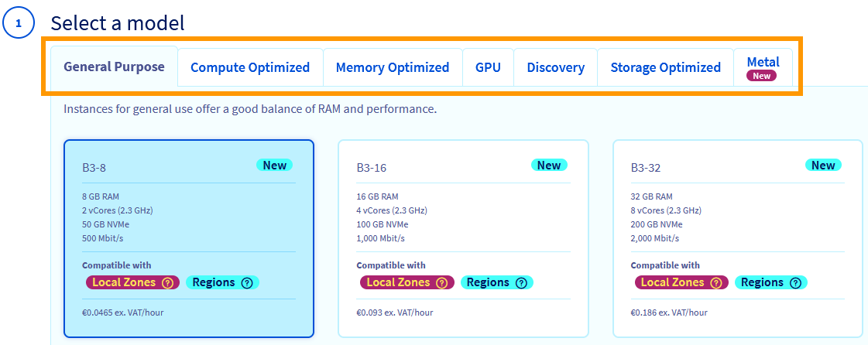The height and width of the screenshot is (345, 868).
Task: Click help icon beside B3-16 Local Zones
Action: (443, 282)
